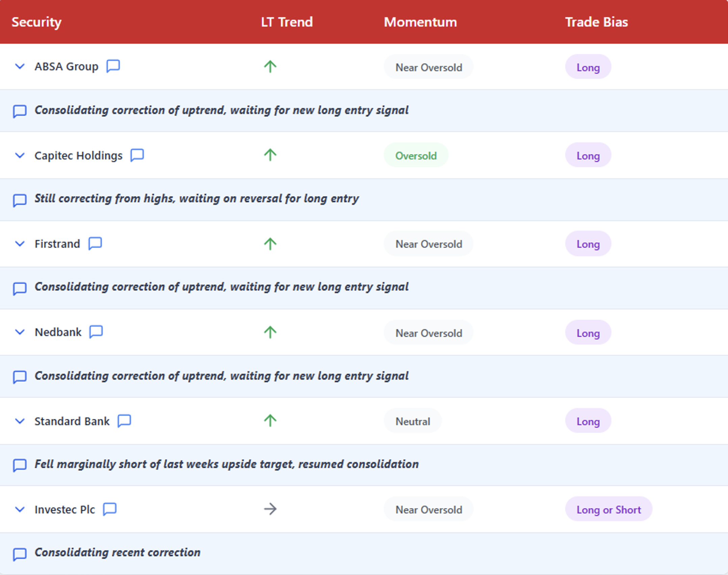This screenshot has height=575, width=728.
Task: Open the Firstrand comment bubble icon
Action: click(x=95, y=243)
